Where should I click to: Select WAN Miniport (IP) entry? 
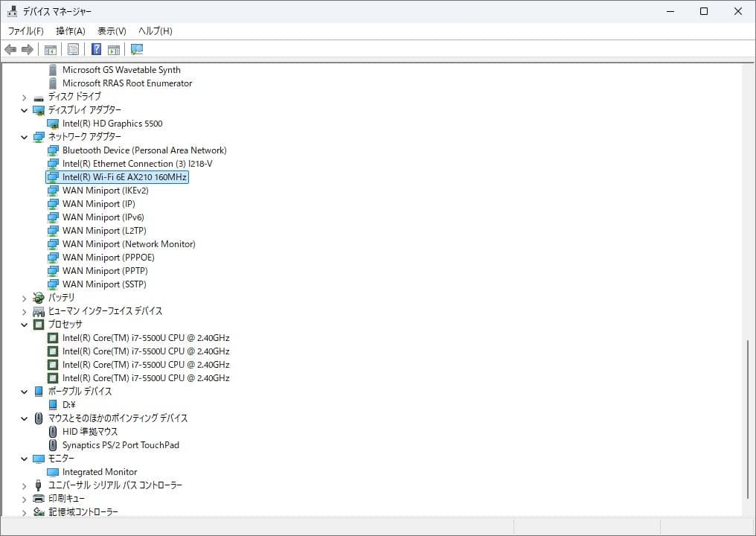click(x=98, y=204)
